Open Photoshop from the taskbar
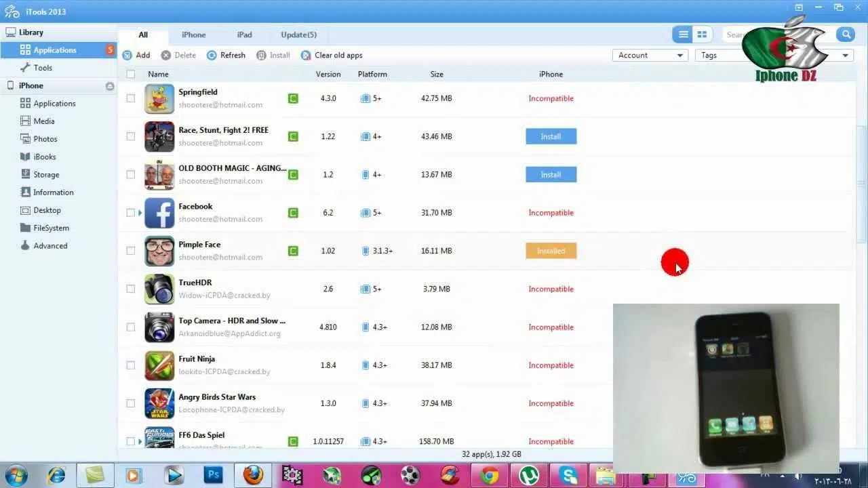The width and height of the screenshot is (868, 488). (213, 474)
